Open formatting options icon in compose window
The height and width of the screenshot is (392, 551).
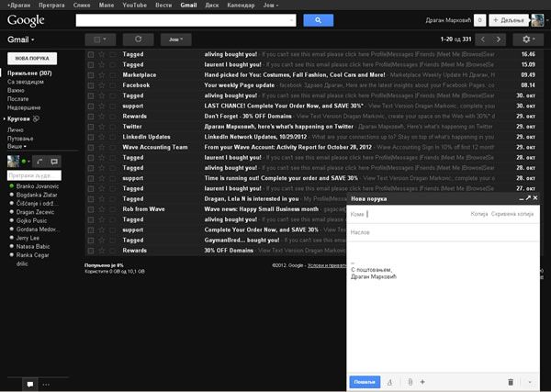click(x=389, y=382)
